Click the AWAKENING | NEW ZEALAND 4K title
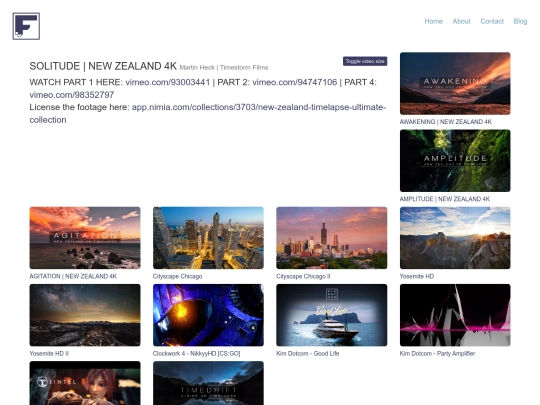The height and width of the screenshot is (405, 540). [446, 122]
